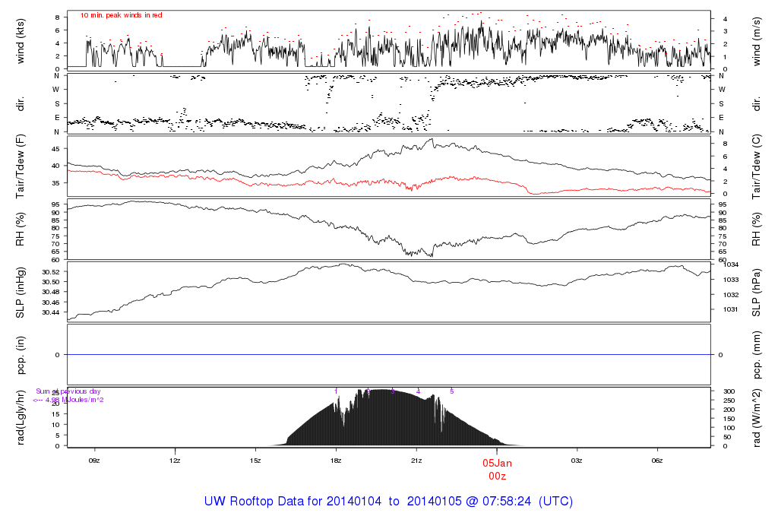Click the 'Sum of previous day' purple annotation
Viewport: 778px width, 532px height.
tap(68, 391)
